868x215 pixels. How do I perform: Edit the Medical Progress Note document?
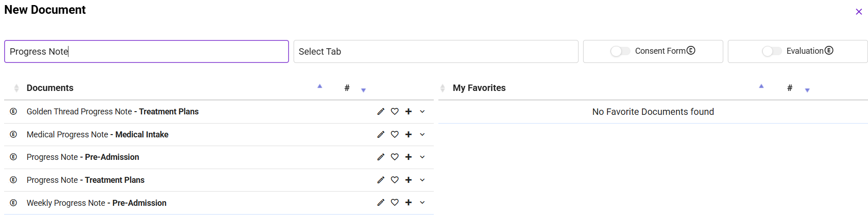380,135
